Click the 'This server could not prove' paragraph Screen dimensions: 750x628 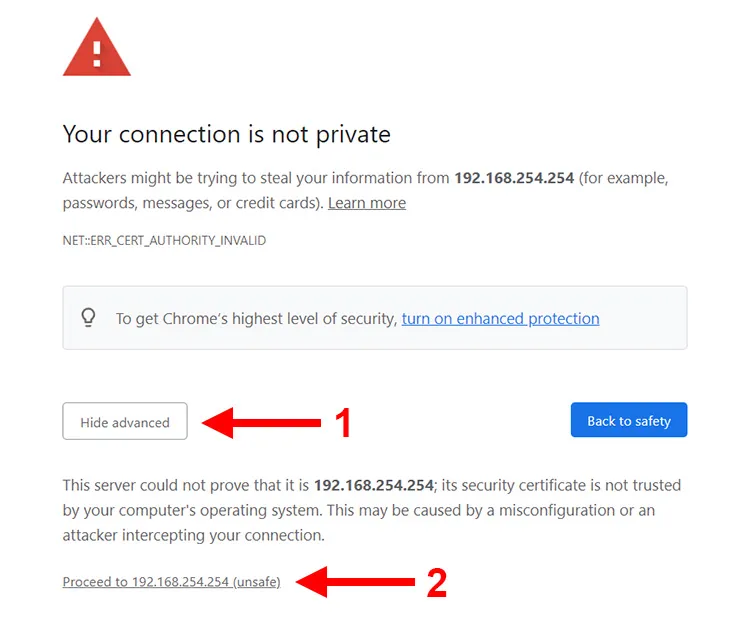(372, 510)
